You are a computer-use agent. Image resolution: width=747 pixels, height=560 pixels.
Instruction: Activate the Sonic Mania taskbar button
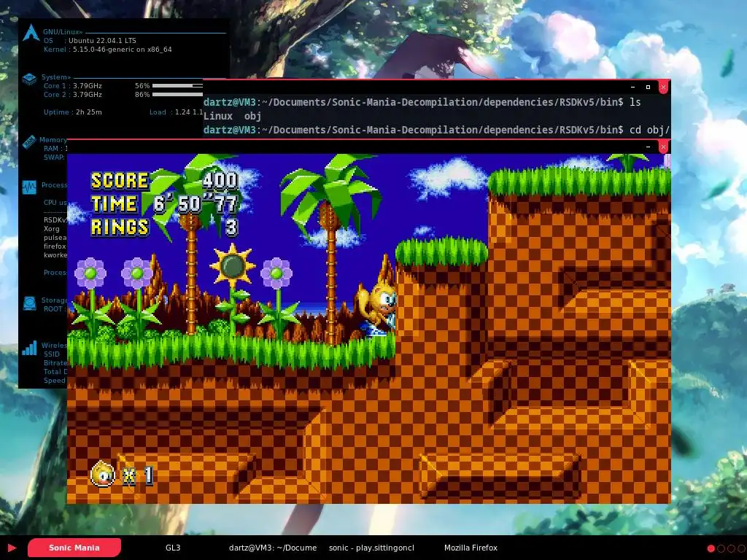tap(74, 548)
